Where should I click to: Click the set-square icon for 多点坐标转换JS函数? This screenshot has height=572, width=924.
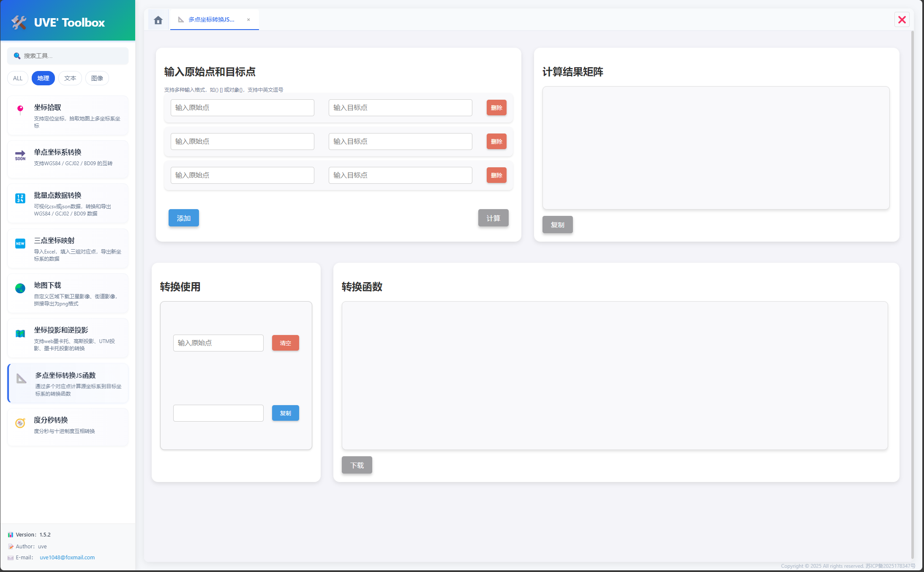pos(21,378)
